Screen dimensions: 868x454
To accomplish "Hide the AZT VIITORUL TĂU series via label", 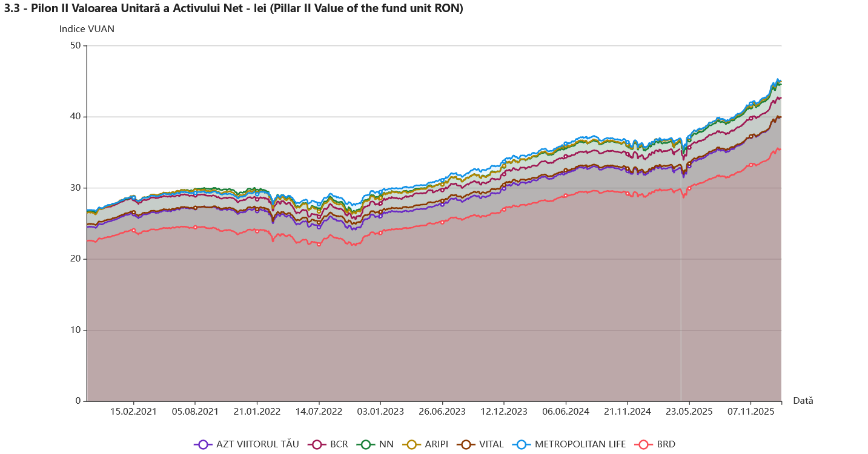I will (x=257, y=444).
